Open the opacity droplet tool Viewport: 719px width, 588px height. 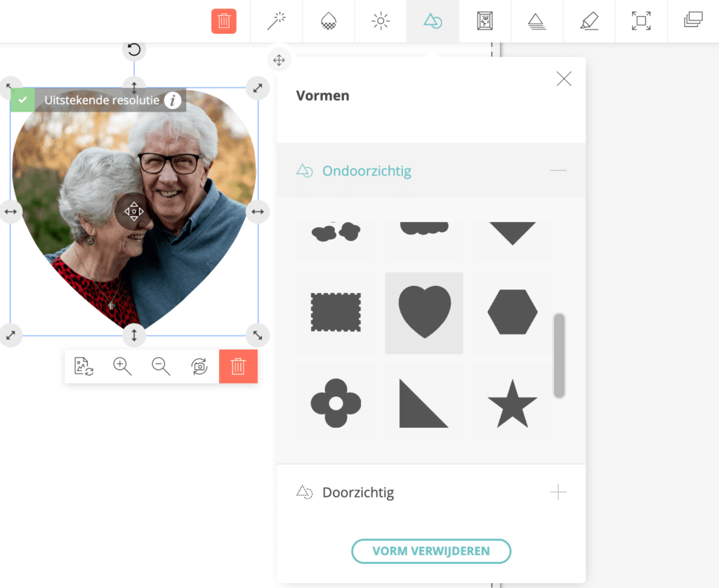point(329,21)
